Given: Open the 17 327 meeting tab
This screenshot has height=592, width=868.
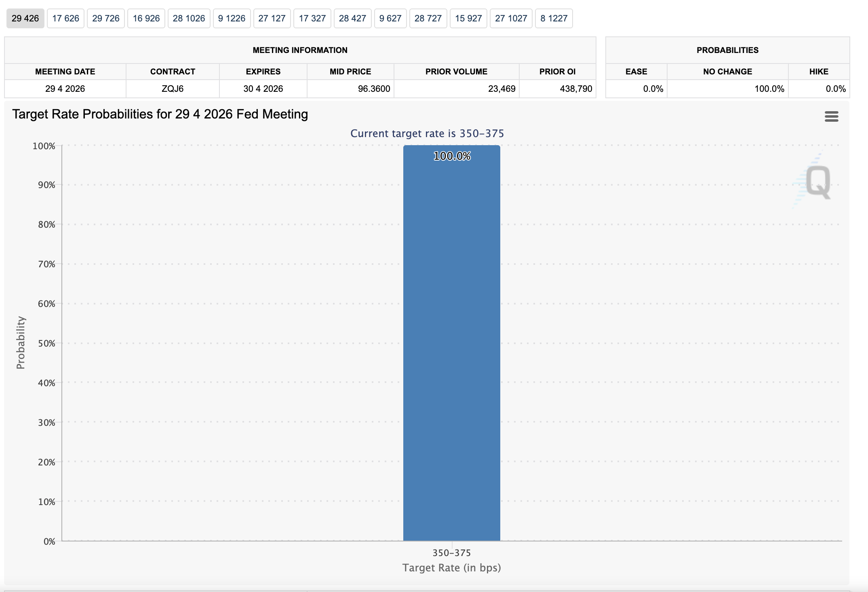Looking at the screenshot, I should (x=312, y=19).
